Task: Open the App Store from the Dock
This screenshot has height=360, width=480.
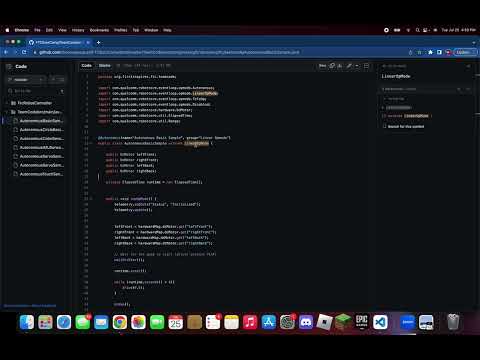Action: (x=269, y=322)
